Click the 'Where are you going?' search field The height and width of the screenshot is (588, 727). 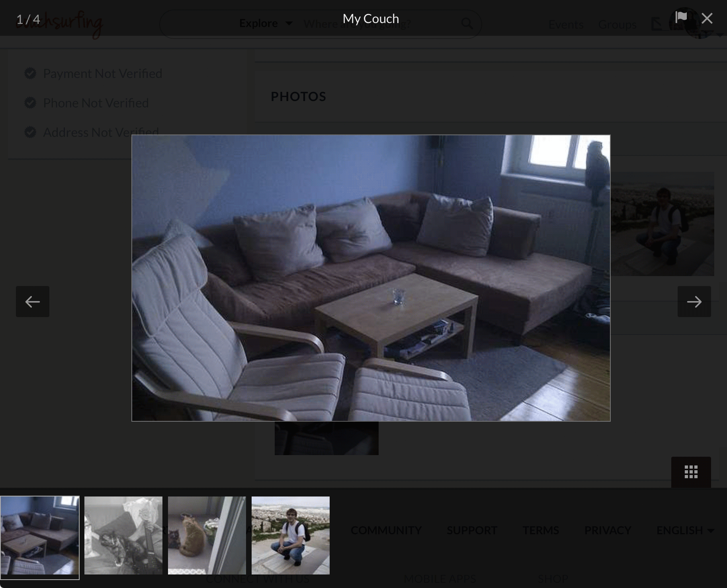click(357, 24)
